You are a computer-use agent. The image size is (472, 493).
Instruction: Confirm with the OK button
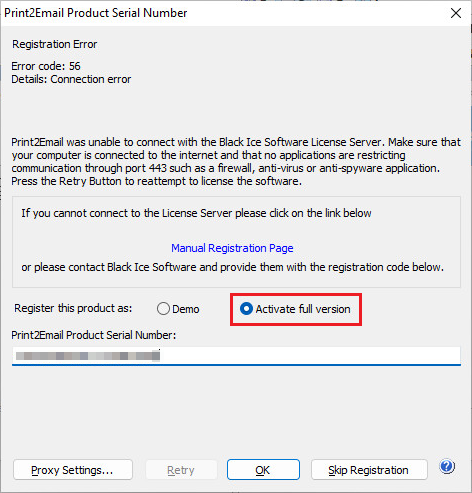pos(263,470)
